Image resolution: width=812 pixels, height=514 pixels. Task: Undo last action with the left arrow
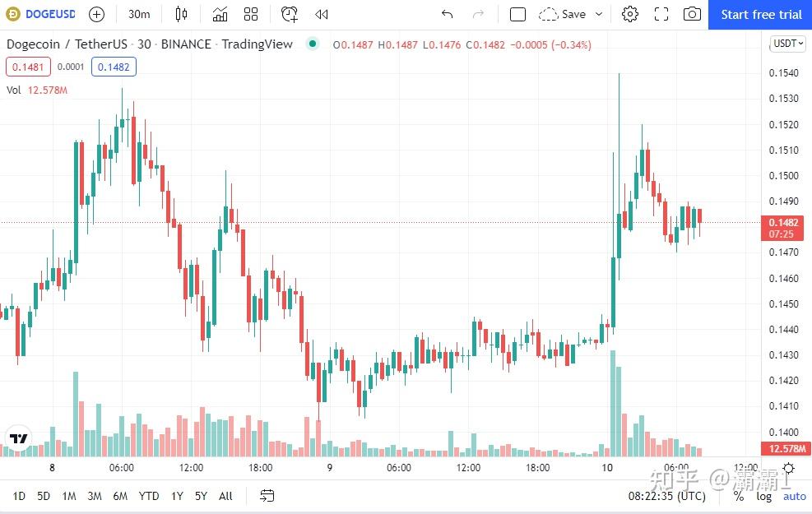click(447, 14)
